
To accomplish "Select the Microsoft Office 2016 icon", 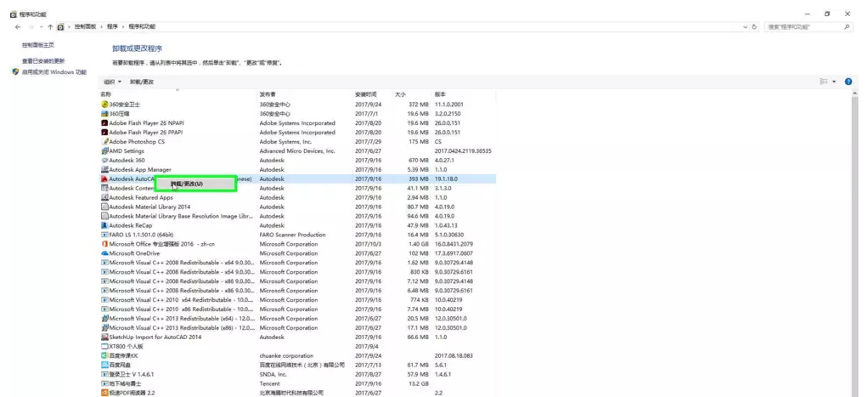I will pyautogui.click(x=104, y=244).
